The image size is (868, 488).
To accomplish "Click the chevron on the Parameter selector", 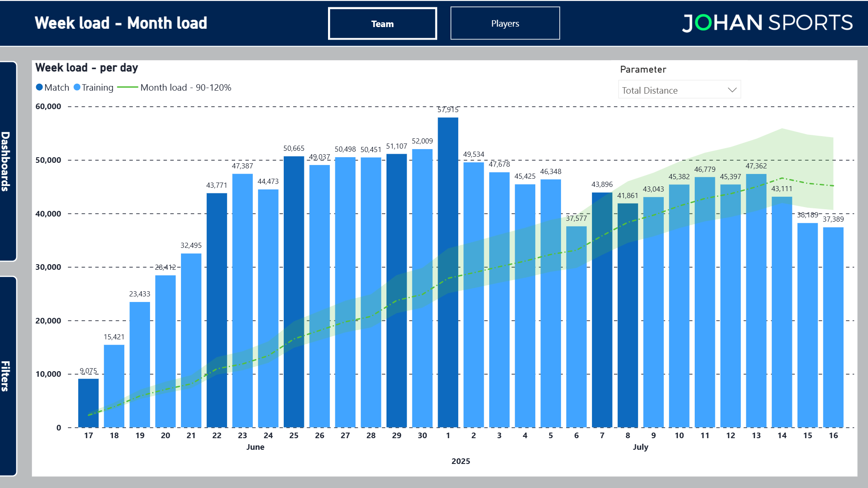I will (x=732, y=90).
